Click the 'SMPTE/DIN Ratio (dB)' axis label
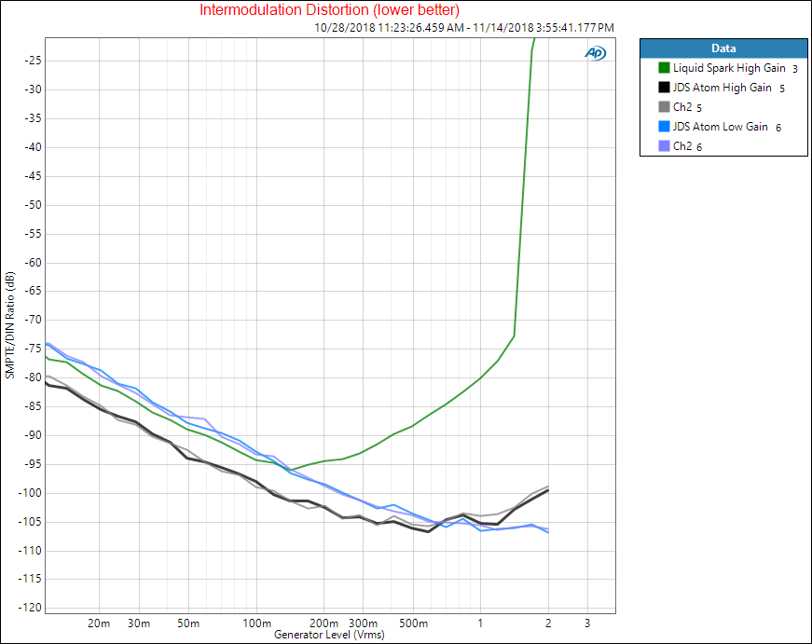 pos(10,325)
